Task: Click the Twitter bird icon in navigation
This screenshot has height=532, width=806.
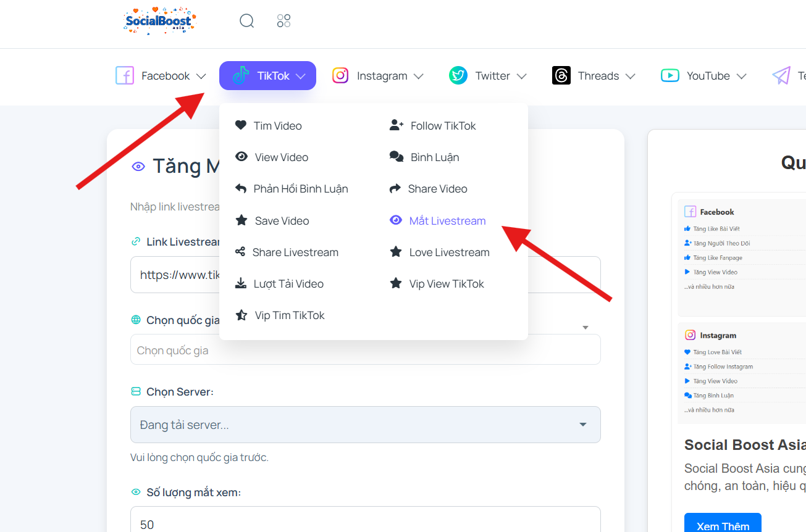Action: (x=458, y=76)
